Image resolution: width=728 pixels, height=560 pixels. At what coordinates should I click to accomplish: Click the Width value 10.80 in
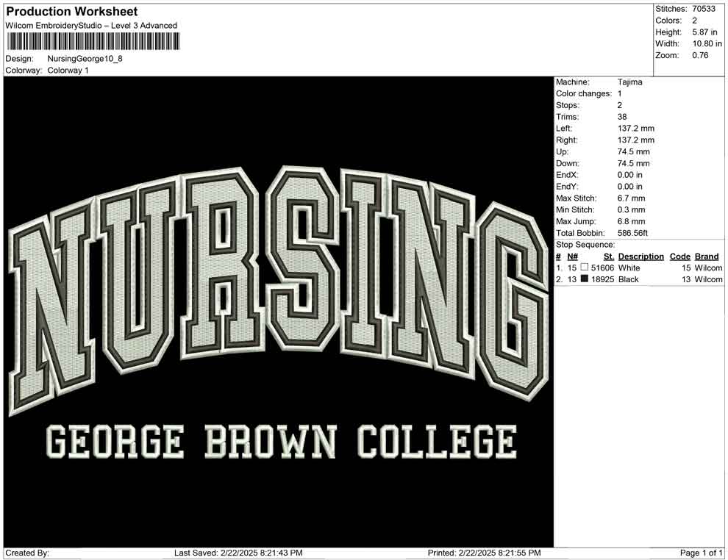707,43
